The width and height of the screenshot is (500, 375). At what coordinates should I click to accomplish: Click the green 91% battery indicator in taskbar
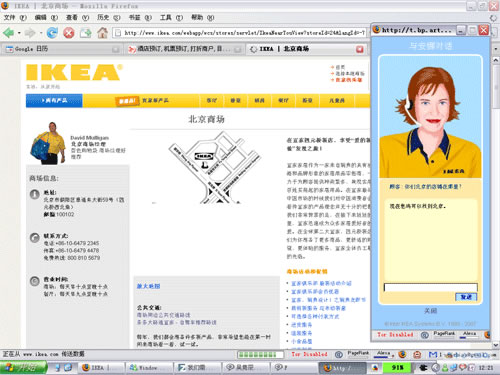(x=397, y=368)
